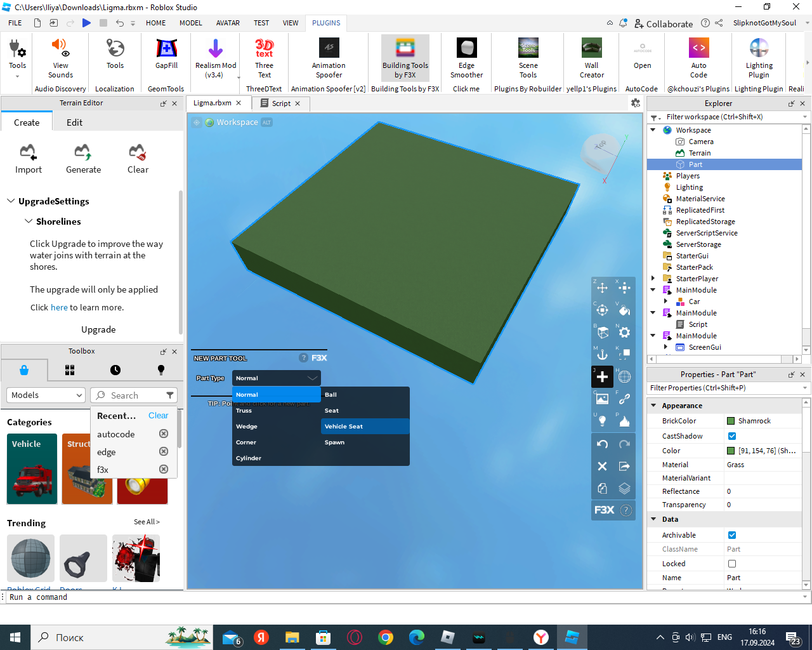Viewport: 812px width, 650px height.
Task: Click the 'here' learn more link
Action: pos(59,307)
